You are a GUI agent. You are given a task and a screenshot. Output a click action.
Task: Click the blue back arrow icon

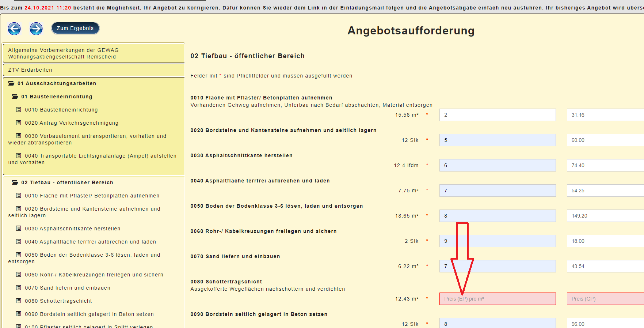click(x=14, y=29)
